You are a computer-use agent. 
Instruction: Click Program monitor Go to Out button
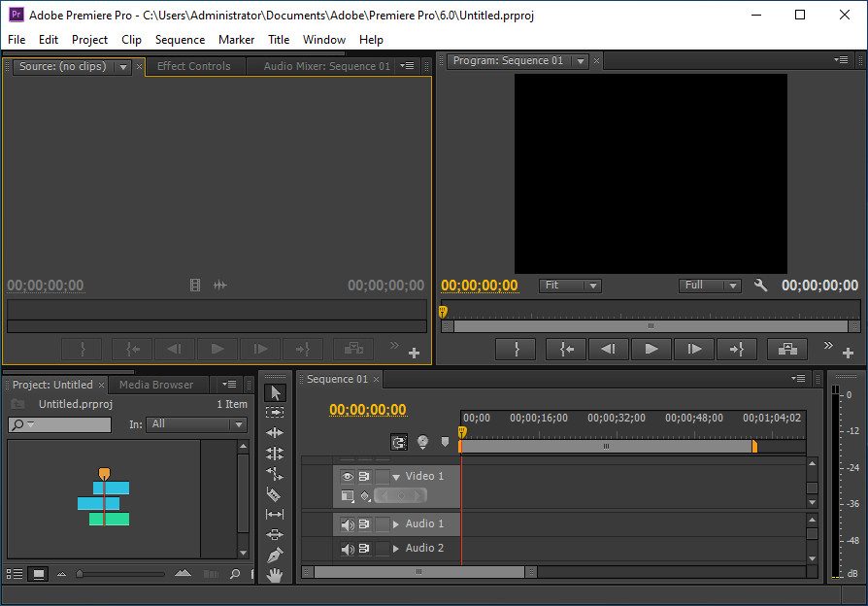[x=737, y=349]
